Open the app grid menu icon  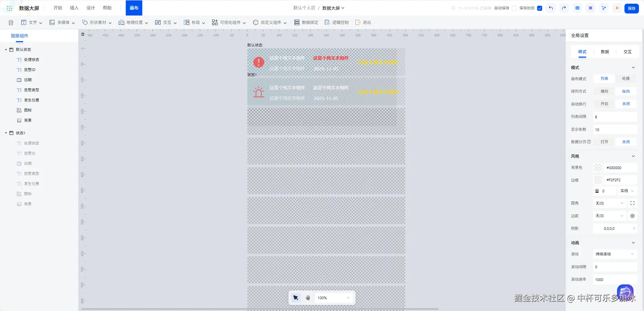coord(9,8)
